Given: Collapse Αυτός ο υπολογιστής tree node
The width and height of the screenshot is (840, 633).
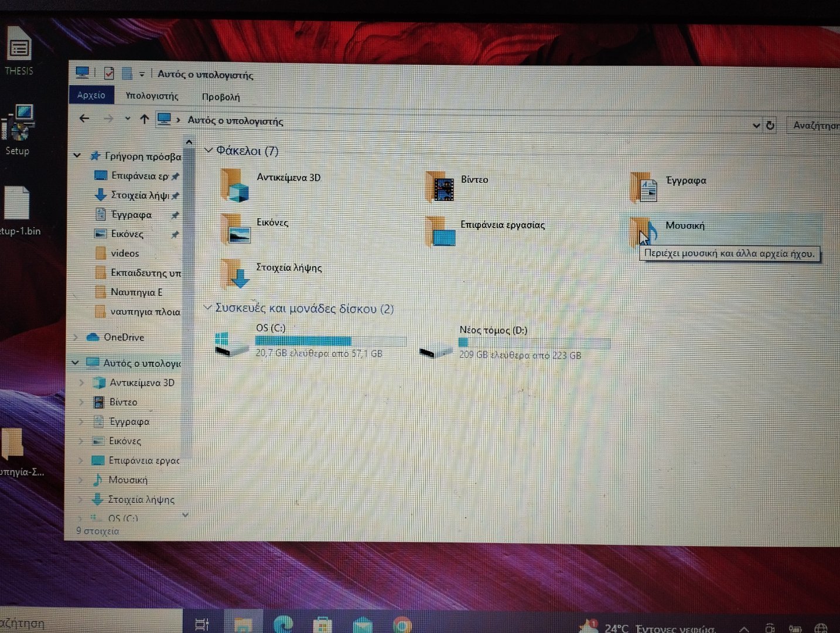Looking at the screenshot, I should pos(75,362).
